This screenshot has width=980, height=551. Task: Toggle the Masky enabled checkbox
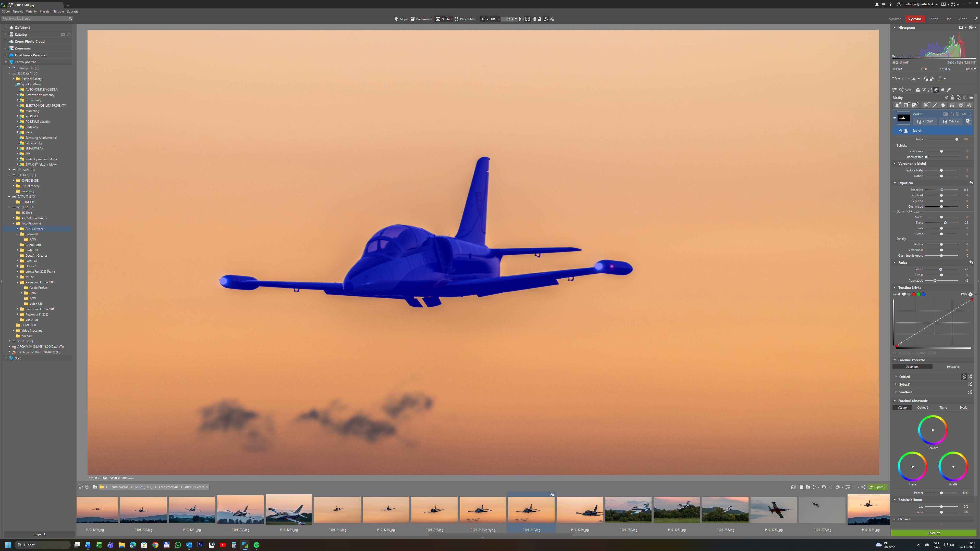coord(947,98)
